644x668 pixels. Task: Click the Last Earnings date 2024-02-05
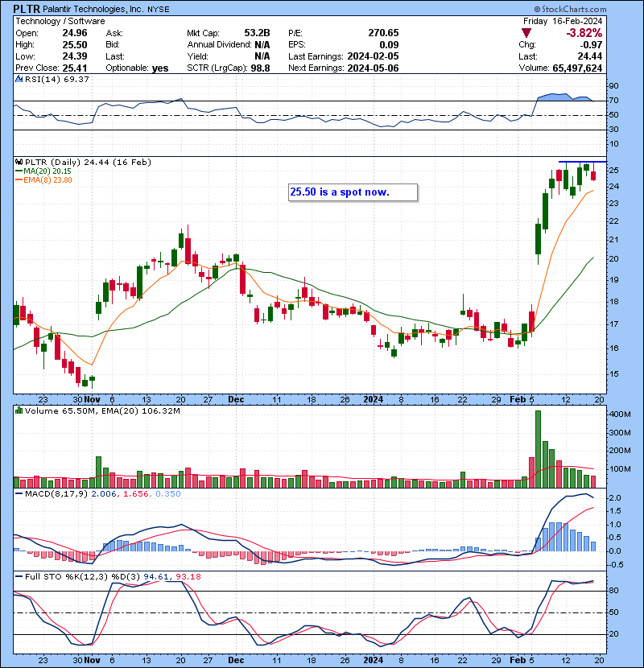(373, 56)
